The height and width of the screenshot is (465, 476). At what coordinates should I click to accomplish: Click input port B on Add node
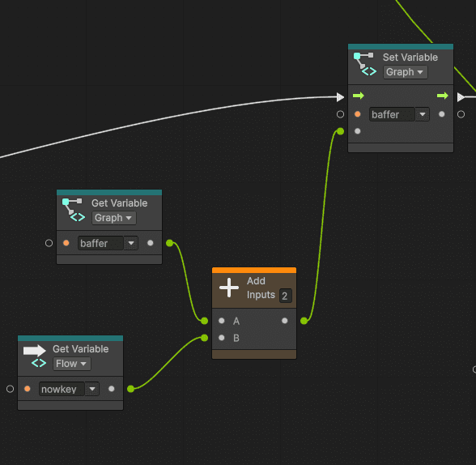tap(222, 338)
